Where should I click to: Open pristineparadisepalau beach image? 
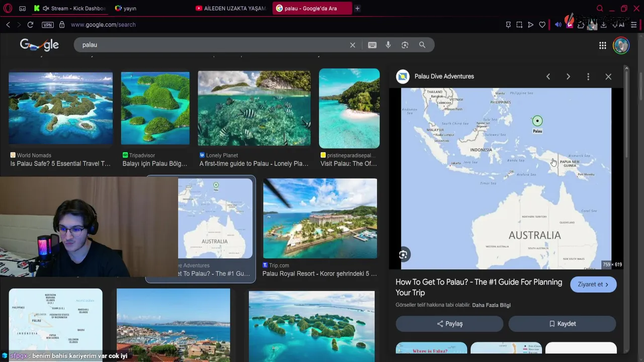349,109
